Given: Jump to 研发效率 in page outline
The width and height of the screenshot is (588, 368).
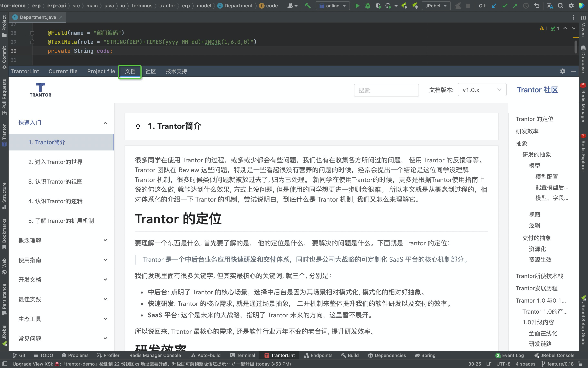Looking at the screenshot, I should coord(527,131).
